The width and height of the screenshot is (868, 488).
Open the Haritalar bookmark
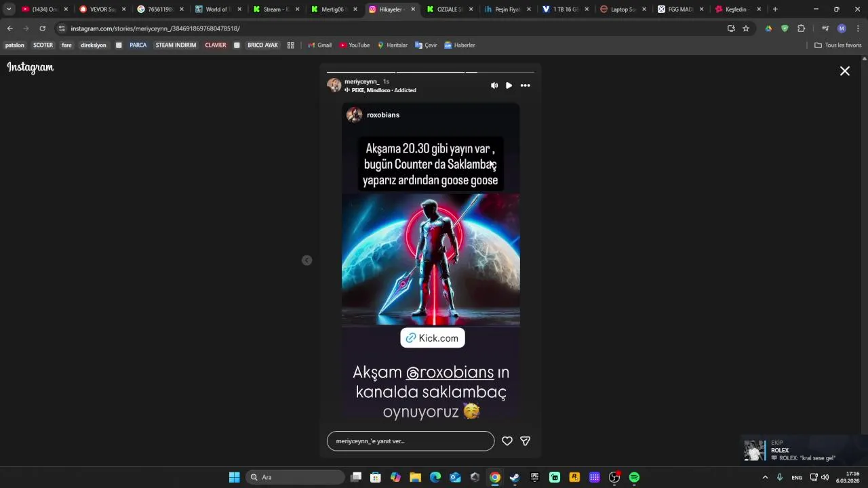tap(393, 45)
